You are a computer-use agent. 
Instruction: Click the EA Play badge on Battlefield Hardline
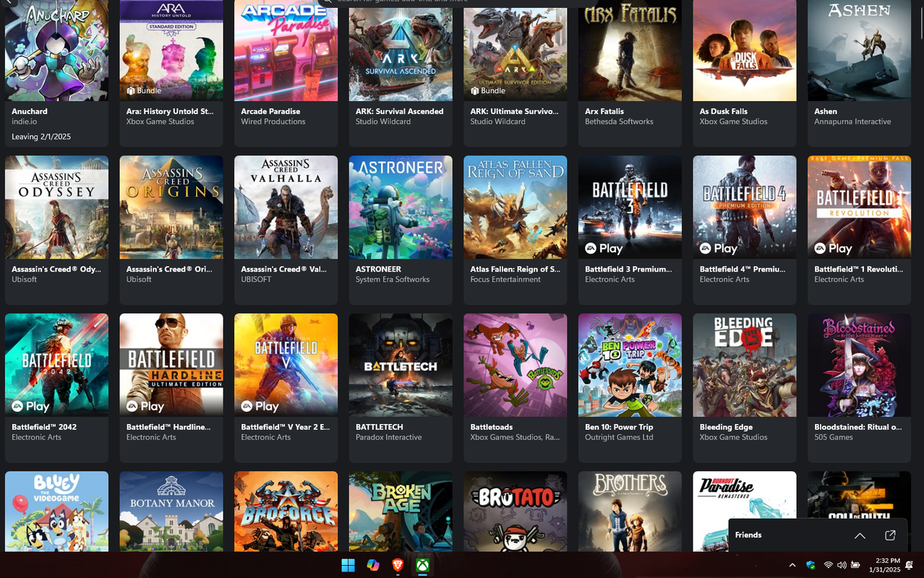pyautogui.click(x=145, y=406)
